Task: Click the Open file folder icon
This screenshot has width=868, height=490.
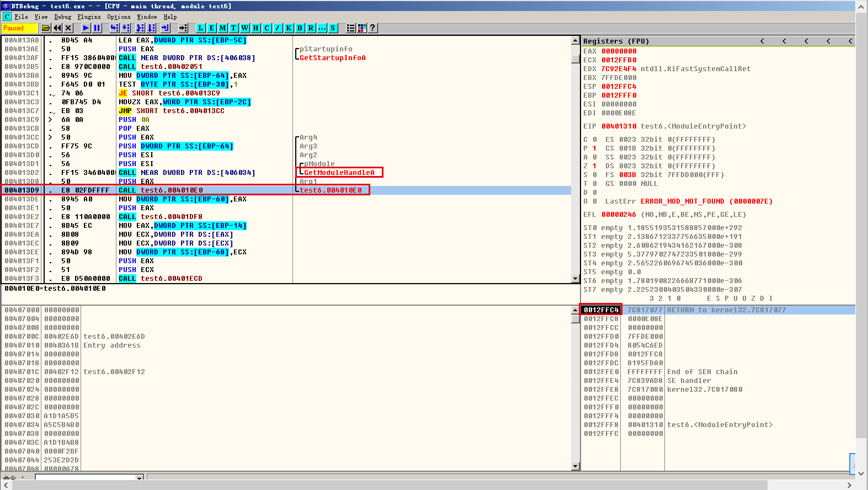Action: click(46, 28)
